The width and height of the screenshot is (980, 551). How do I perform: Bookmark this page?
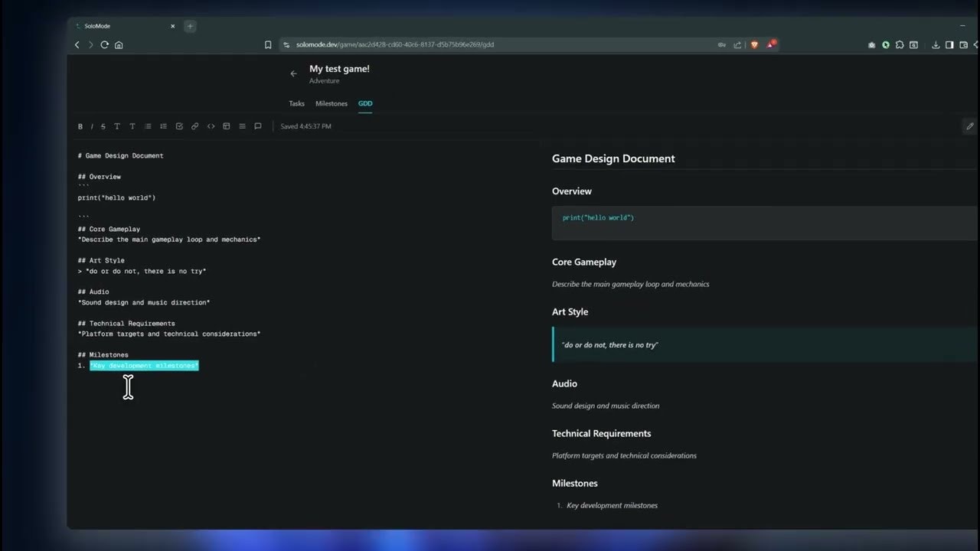tap(268, 45)
